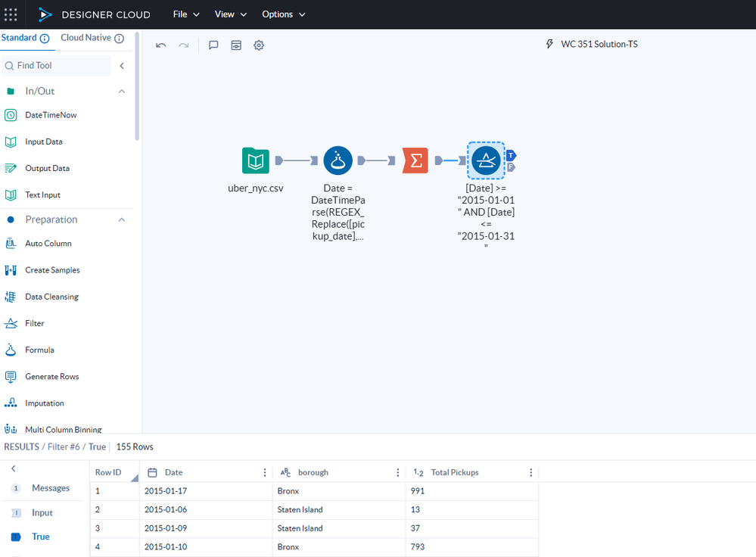Viewport: 756px width, 557px height.
Task: Select the Filter node on canvas
Action: pyautogui.click(x=486, y=160)
